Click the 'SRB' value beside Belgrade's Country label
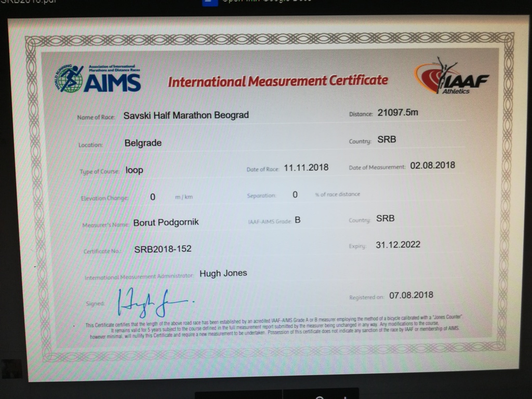The width and height of the screenshot is (532, 399). click(x=387, y=139)
